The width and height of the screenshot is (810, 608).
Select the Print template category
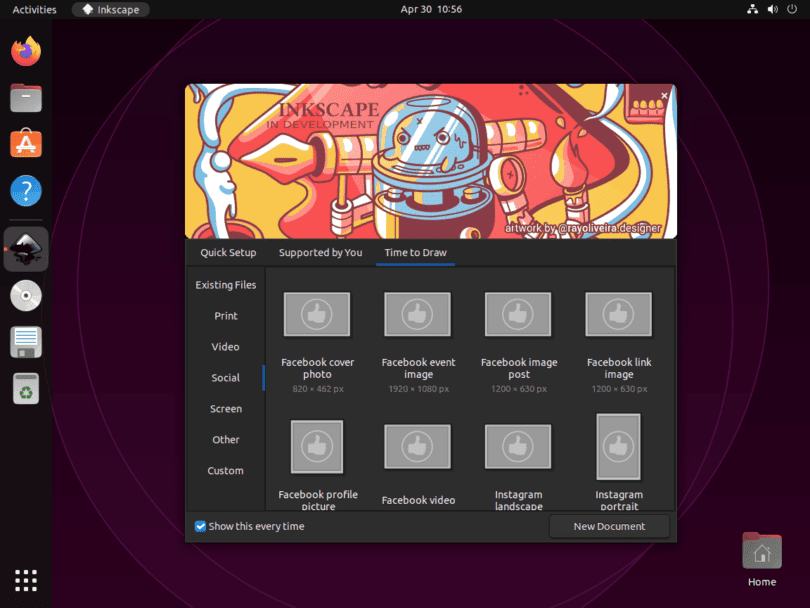point(225,315)
